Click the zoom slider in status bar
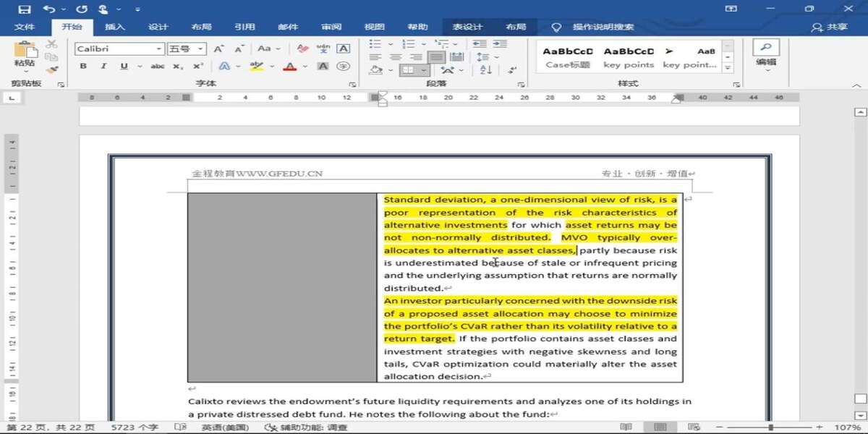Screen dimensions: 868x434 click(771, 427)
